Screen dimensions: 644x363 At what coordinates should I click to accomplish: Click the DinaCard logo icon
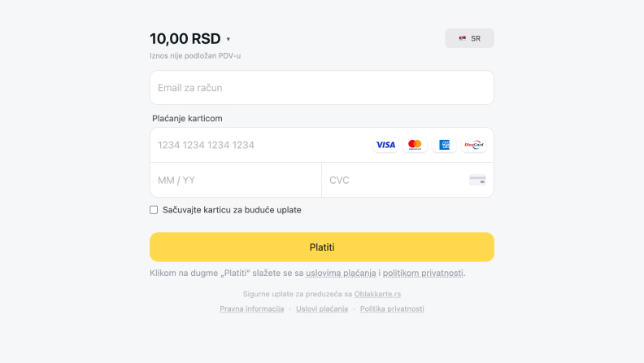click(473, 145)
